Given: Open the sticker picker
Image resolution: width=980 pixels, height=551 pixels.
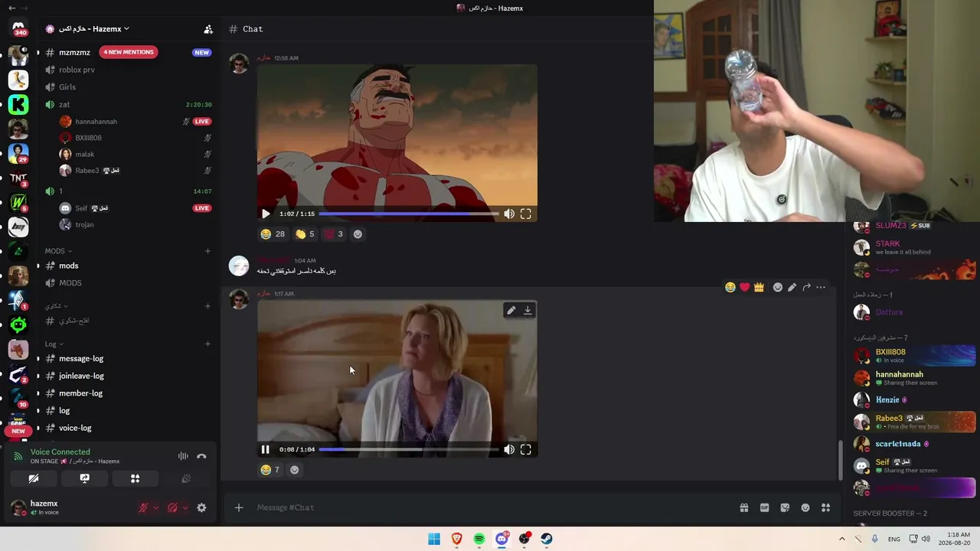Looking at the screenshot, I should [x=785, y=507].
